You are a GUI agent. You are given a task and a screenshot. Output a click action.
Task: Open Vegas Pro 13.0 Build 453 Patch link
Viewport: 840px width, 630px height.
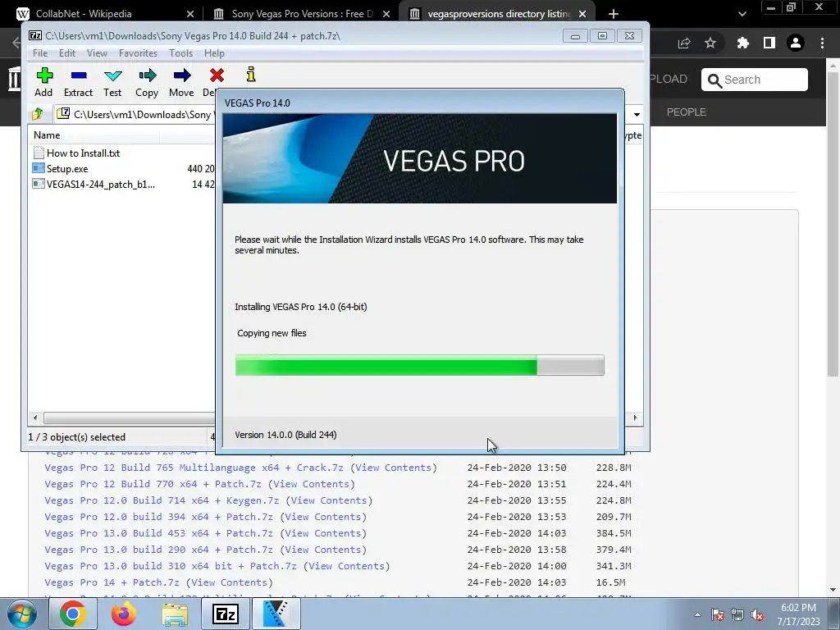coord(158,533)
